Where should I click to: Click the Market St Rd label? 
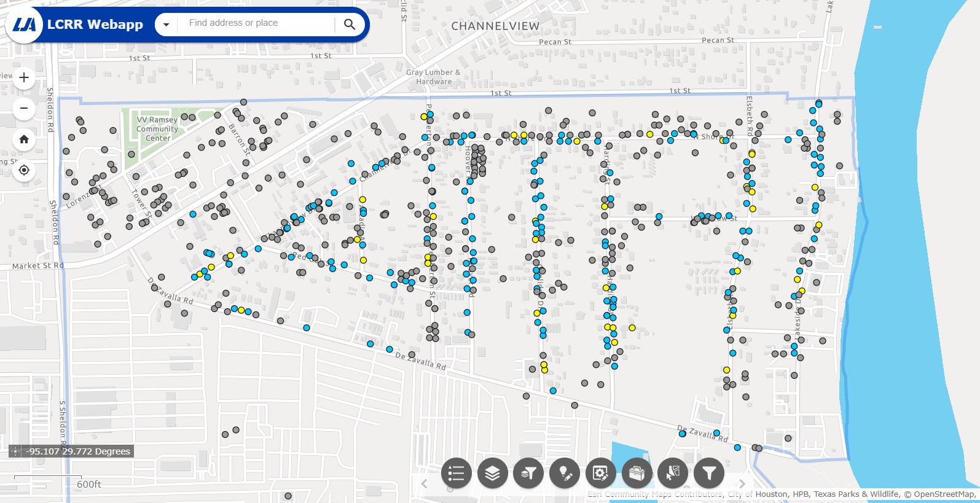tap(38, 266)
